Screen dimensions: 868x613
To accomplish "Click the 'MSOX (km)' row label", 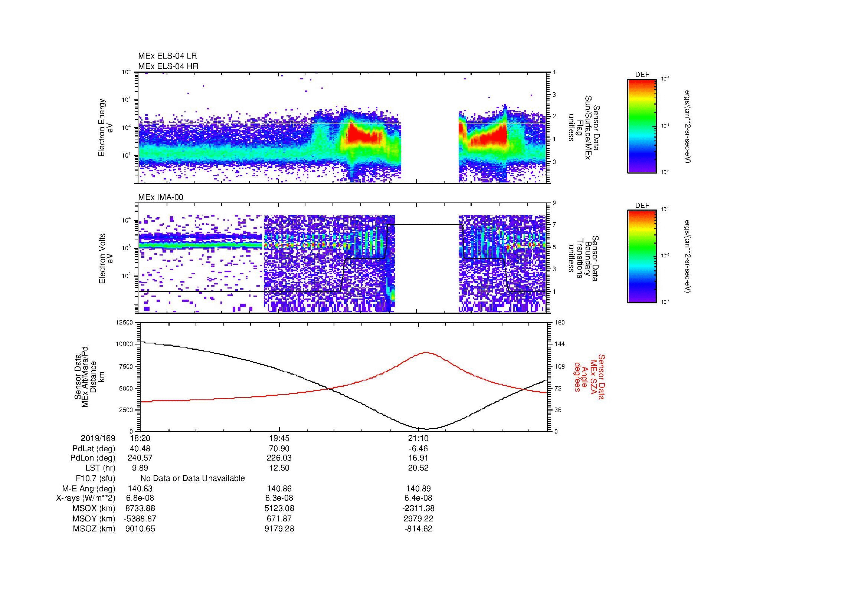I will coord(94,508).
